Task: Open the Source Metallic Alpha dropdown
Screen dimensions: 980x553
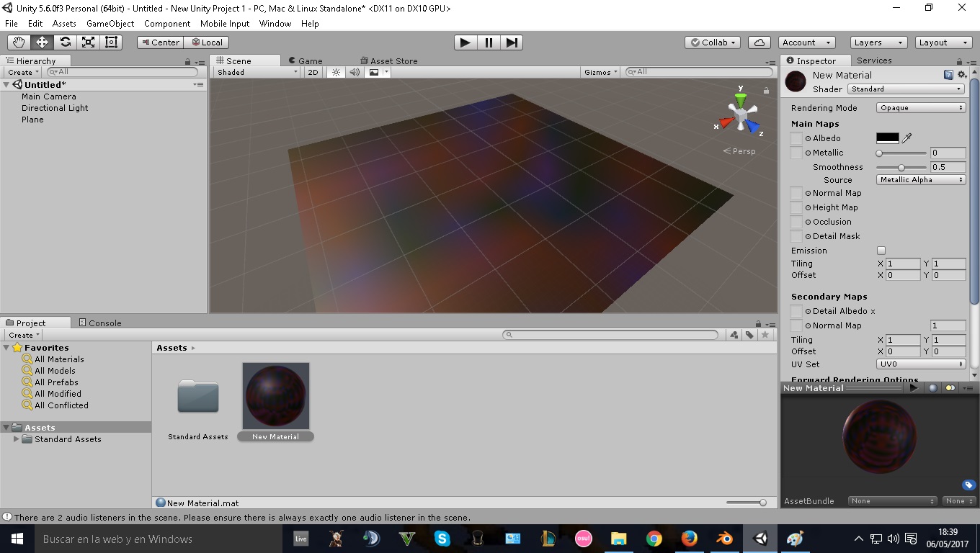Action: [x=921, y=180]
